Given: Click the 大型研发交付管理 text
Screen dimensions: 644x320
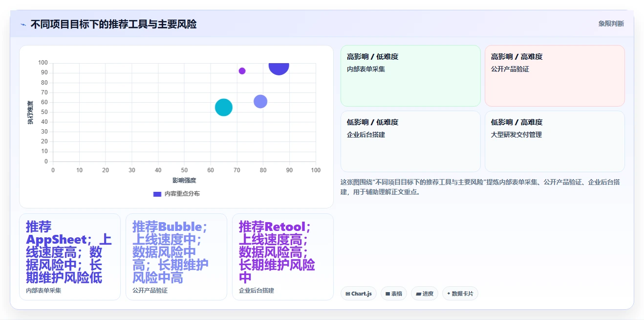Looking at the screenshot, I should pos(516,135).
